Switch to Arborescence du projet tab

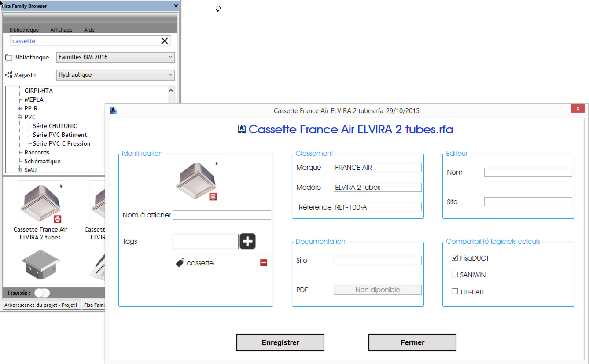(x=40, y=305)
